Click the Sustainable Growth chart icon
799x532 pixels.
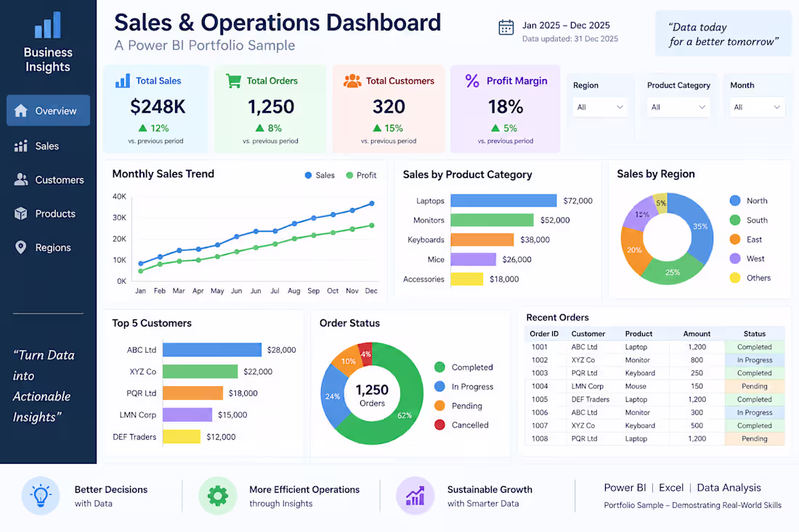click(x=415, y=495)
